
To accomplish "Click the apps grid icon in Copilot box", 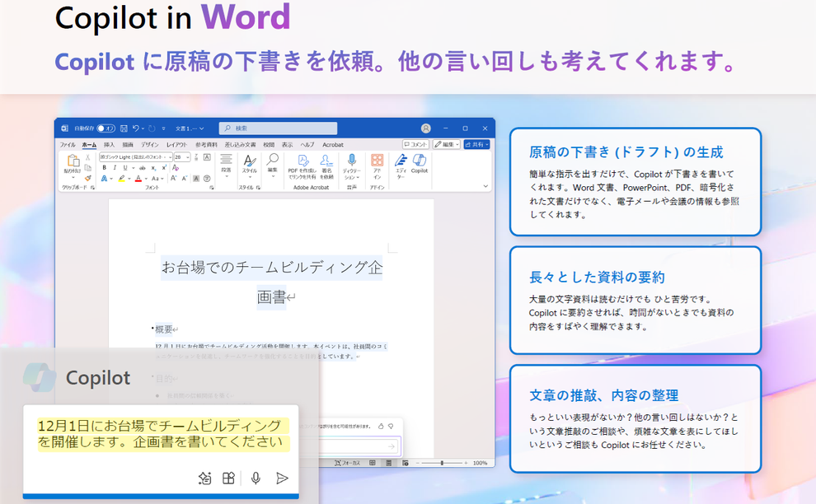I will pos(228,478).
